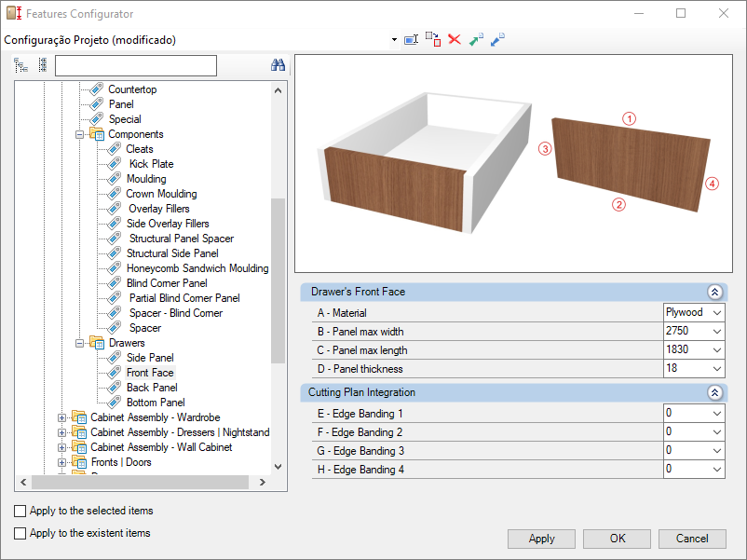This screenshot has width=747, height=560.
Task: Open the Edge Banding 2 dropdown
Action: pos(717,431)
